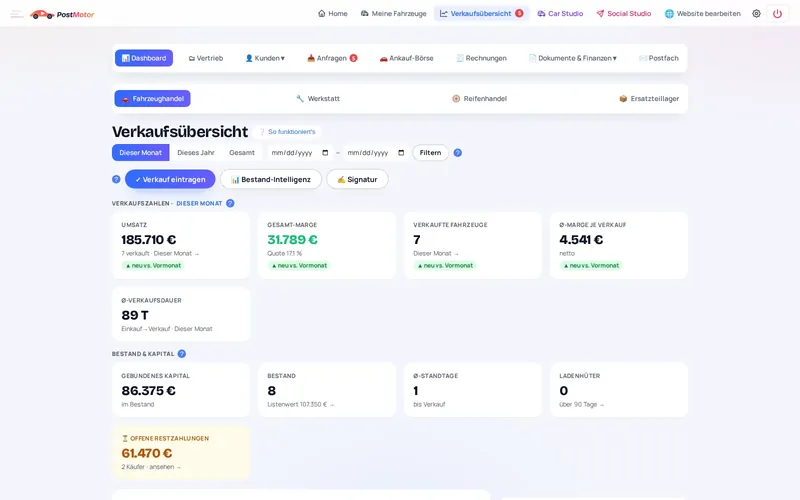The height and width of the screenshot is (500, 800).
Task: Click neu vs. Vormonat badge under Gesamt-Marge
Action: point(299,265)
